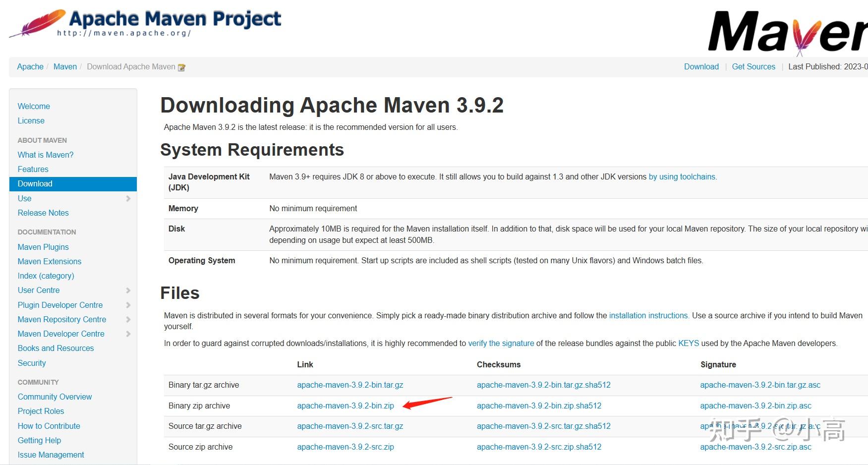
Task: Expand the Use submenu chevron
Action: [128, 198]
